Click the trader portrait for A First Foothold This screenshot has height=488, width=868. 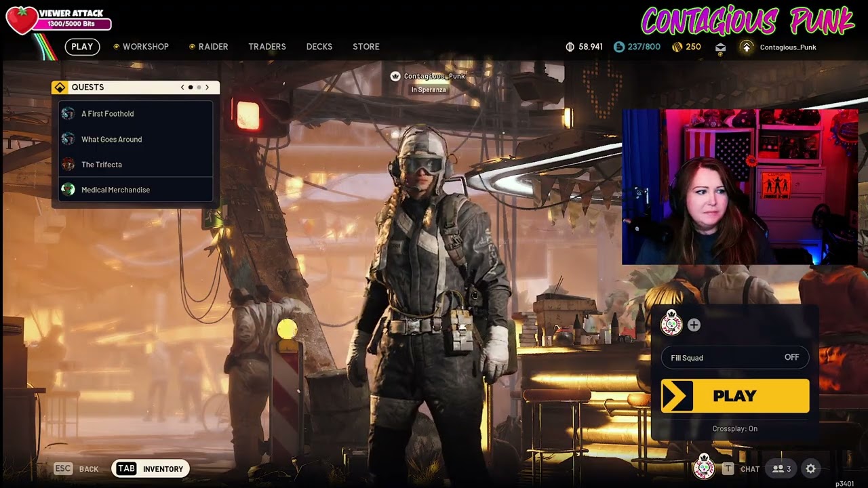click(x=68, y=113)
